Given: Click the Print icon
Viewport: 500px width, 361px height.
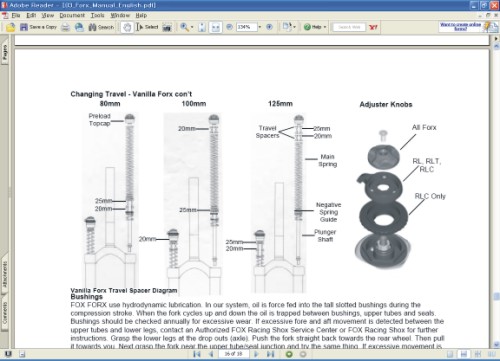Looking at the screenshot, I should click(x=65, y=27).
